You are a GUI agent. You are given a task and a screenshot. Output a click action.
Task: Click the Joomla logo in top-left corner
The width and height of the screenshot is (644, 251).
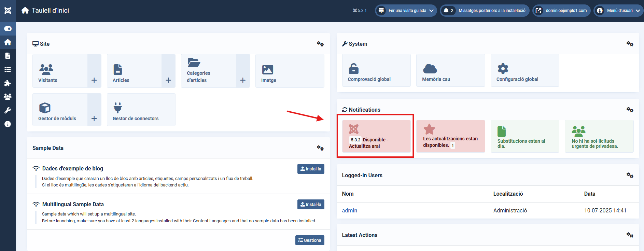click(x=8, y=11)
